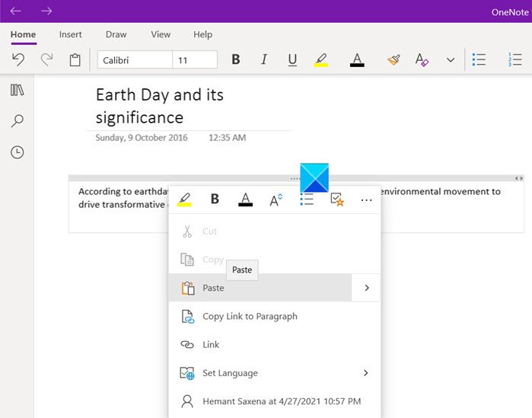Toggle Underline formatting in the ribbon

point(292,60)
